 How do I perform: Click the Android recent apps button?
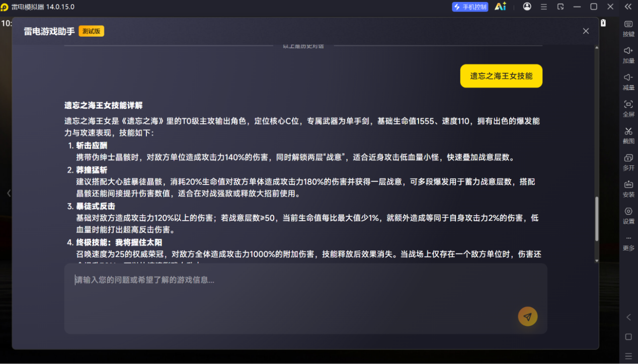pyautogui.click(x=628, y=355)
